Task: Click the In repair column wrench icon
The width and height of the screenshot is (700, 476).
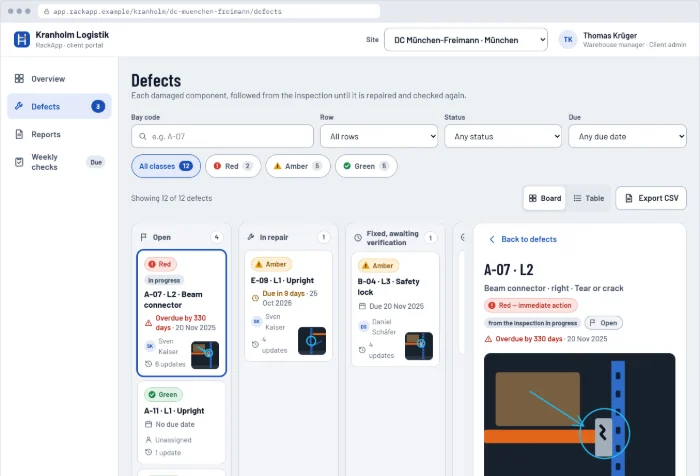Action: [x=251, y=237]
